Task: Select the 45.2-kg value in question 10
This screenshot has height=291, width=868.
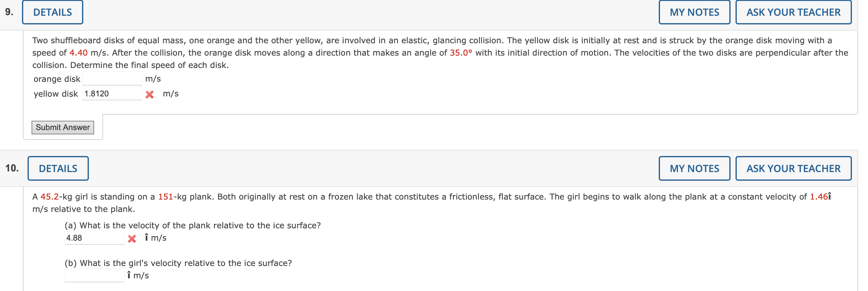Action: point(50,196)
